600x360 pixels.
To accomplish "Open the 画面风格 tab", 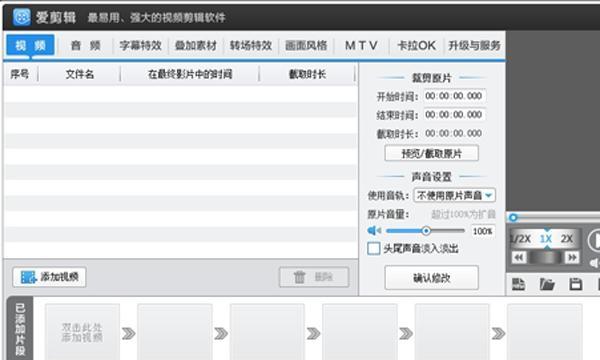I will (306, 46).
